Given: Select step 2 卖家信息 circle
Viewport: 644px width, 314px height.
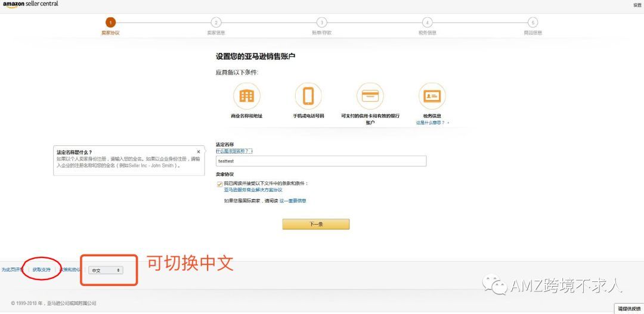Looking at the screenshot, I should [216, 23].
